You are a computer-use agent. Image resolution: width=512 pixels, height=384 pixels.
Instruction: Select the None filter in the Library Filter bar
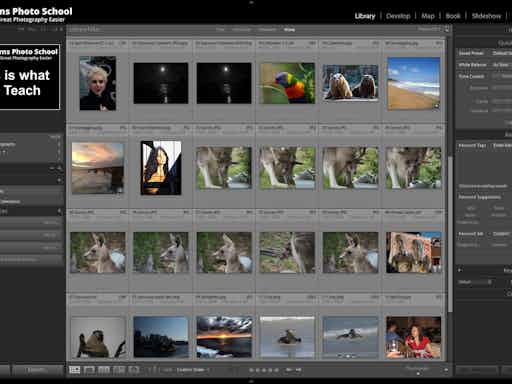[x=289, y=30]
